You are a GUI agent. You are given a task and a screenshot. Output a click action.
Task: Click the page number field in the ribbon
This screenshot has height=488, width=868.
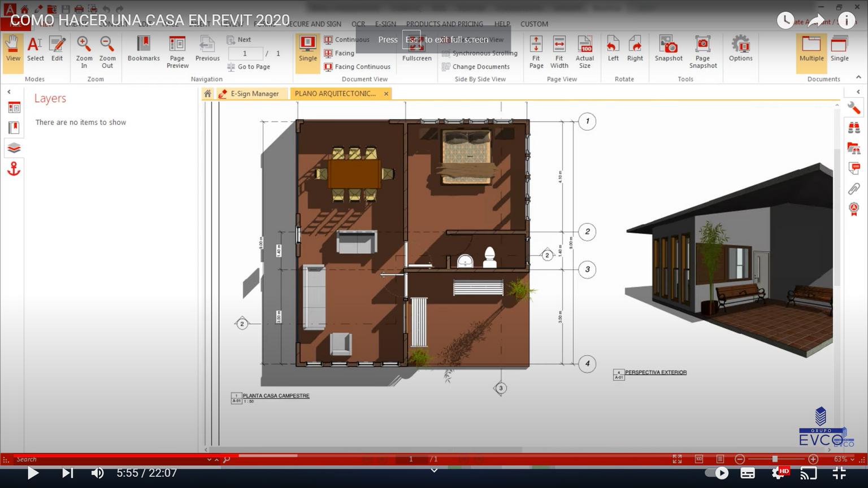(245, 54)
